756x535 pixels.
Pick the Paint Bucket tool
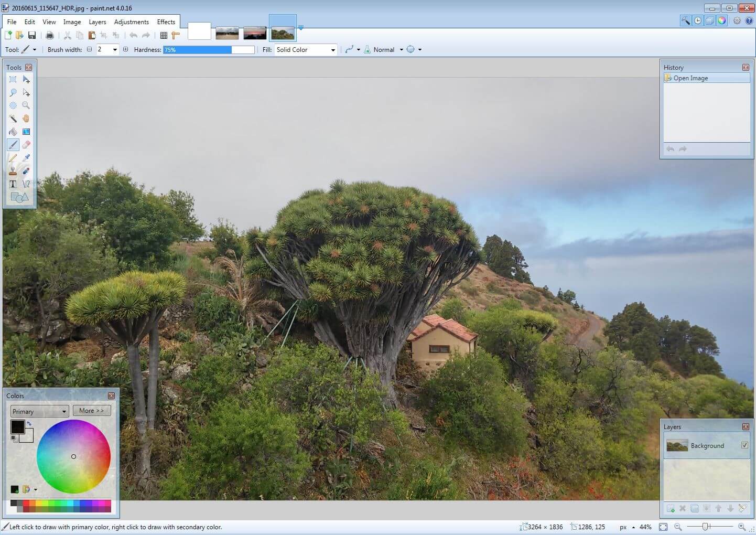click(13, 132)
